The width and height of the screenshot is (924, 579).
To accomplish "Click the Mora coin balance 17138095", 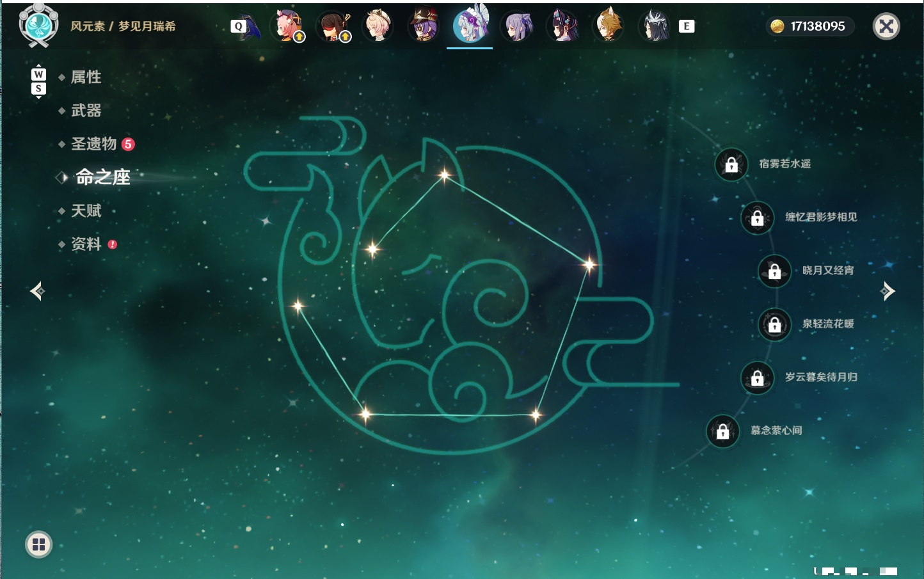I will [x=809, y=26].
